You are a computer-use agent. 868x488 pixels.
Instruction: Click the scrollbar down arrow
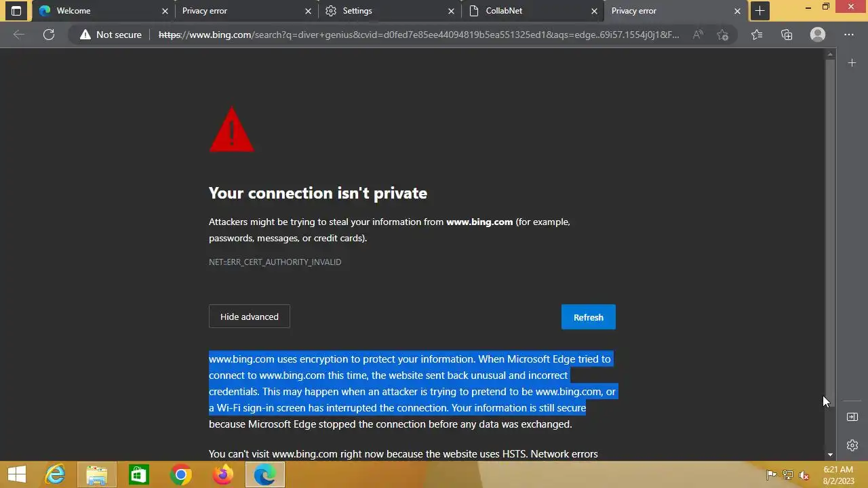point(830,455)
